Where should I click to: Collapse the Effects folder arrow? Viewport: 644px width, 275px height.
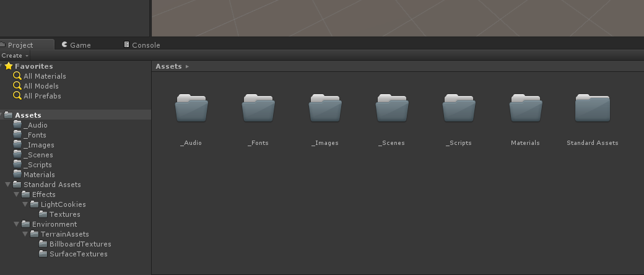coord(17,194)
